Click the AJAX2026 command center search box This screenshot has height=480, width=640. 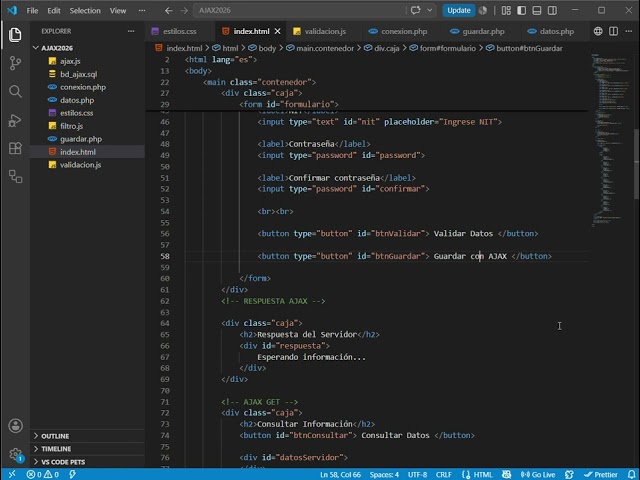(x=299, y=10)
